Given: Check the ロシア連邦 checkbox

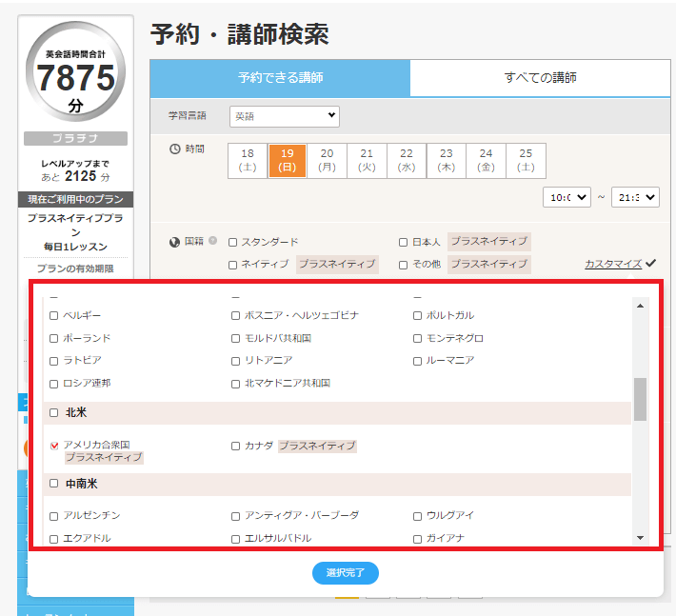Looking at the screenshot, I should 54,384.
